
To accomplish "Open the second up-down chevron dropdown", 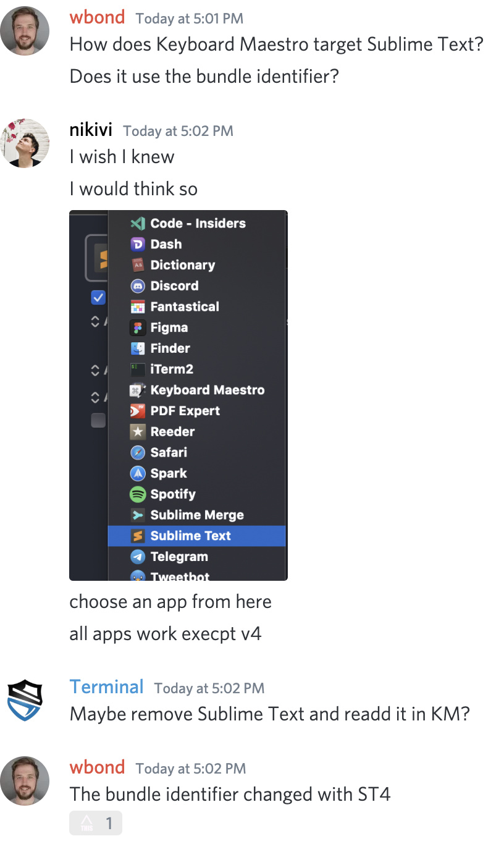I will tap(95, 370).
